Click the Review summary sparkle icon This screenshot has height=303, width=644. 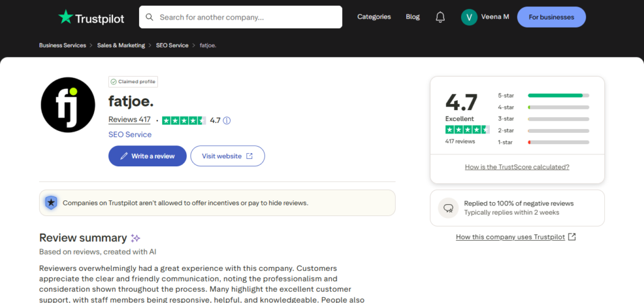coord(135,238)
